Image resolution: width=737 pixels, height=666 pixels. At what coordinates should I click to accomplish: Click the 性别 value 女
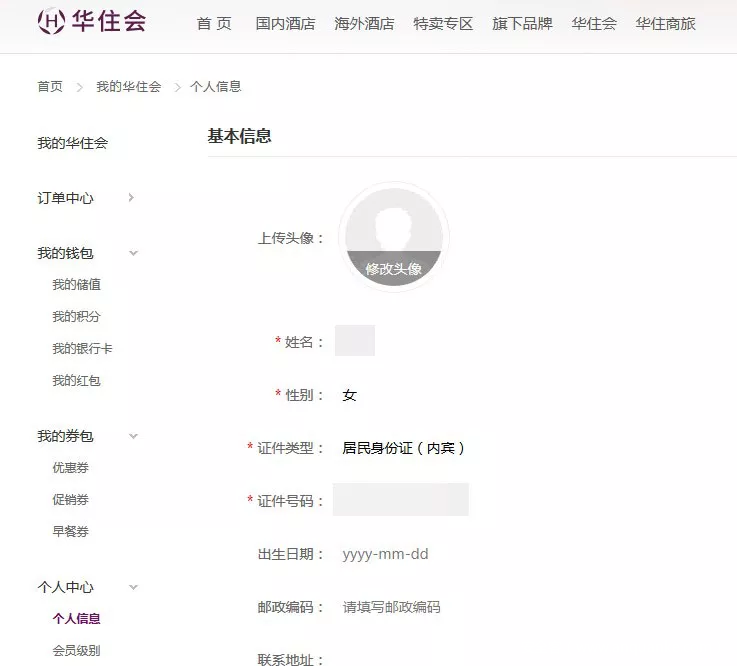(x=349, y=395)
